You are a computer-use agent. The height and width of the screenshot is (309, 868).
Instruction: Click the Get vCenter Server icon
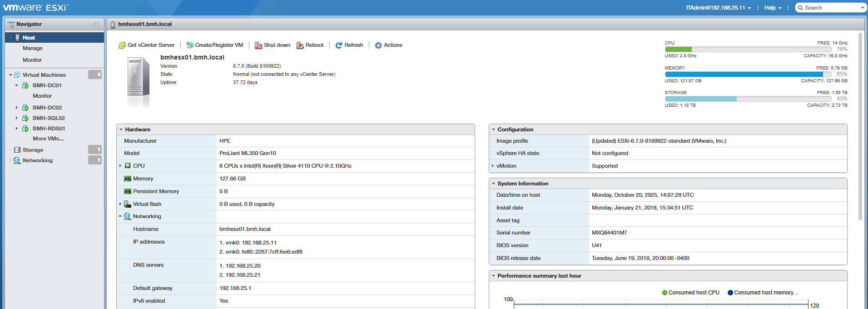[x=122, y=45]
